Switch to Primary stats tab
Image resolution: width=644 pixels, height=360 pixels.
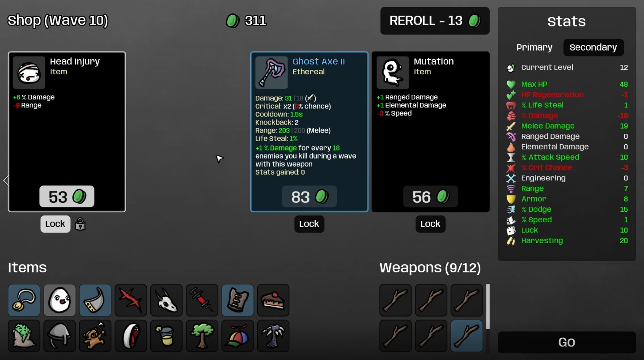click(534, 47)
